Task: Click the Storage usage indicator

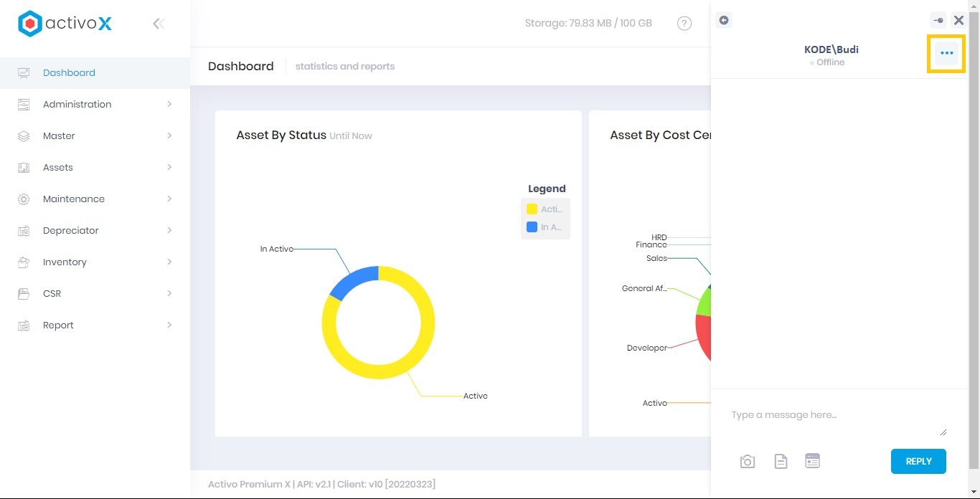Action: [x=588, y=23]
